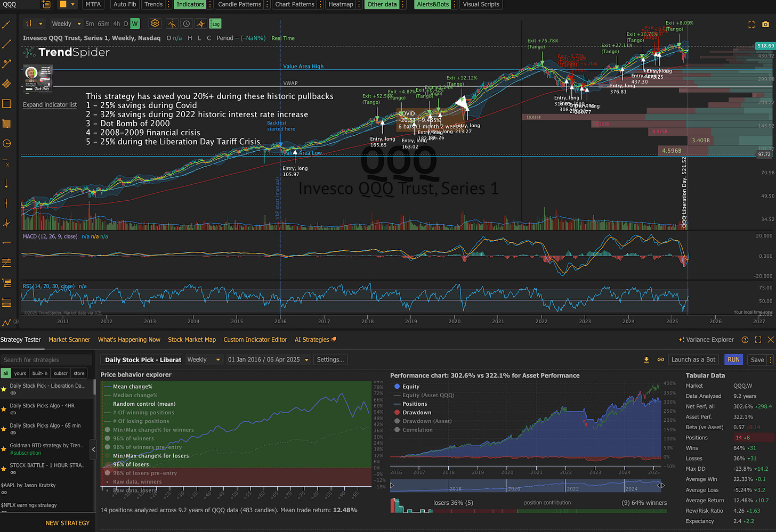Switch to What's Happening Now tab
This screenshot has height=532, width=776.
[129, 340]
